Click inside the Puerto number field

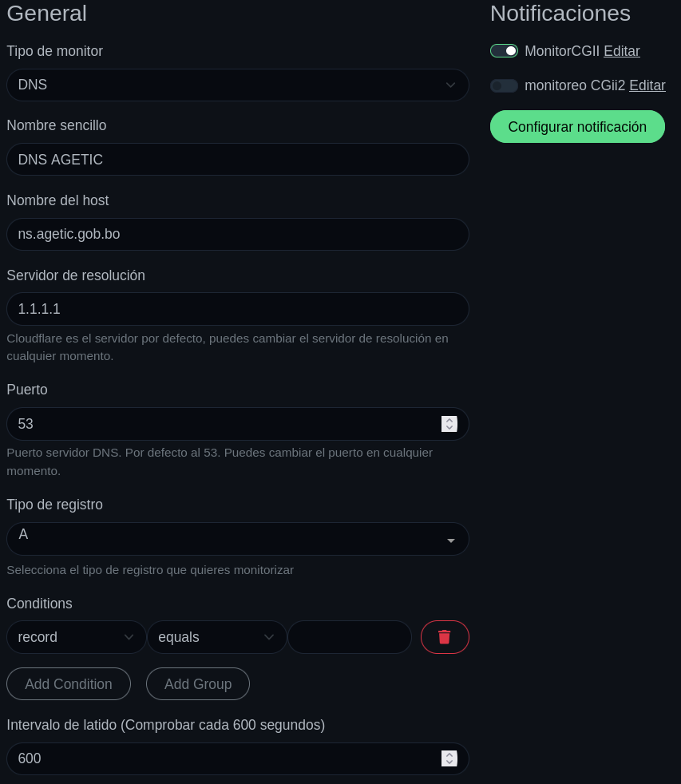click(x=224, y=424)
